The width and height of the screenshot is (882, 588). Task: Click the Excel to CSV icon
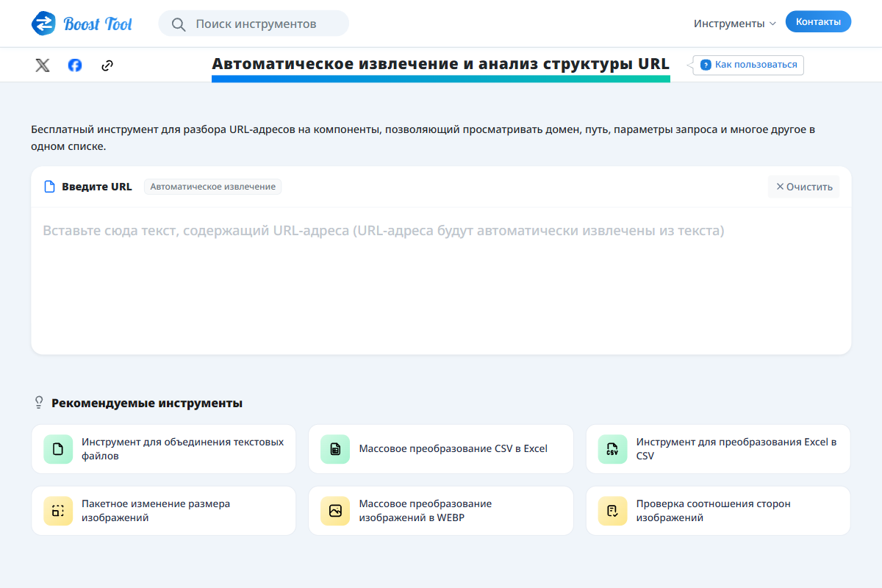coord(612,449)
